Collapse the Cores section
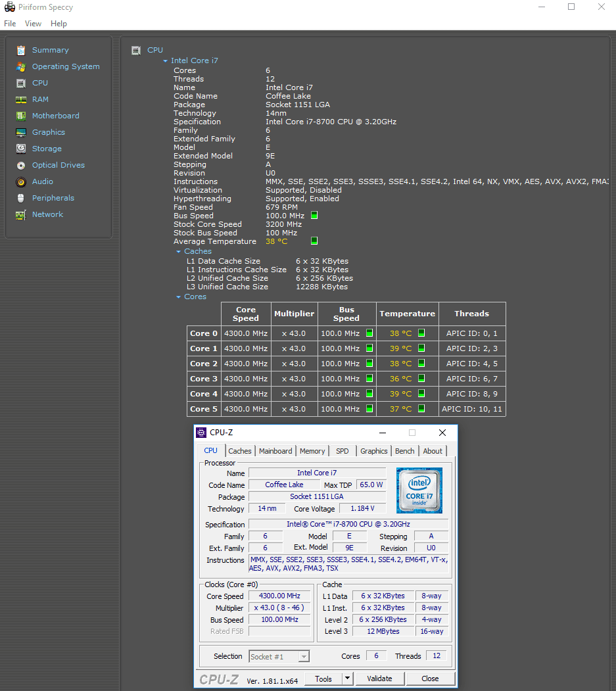 178,297
